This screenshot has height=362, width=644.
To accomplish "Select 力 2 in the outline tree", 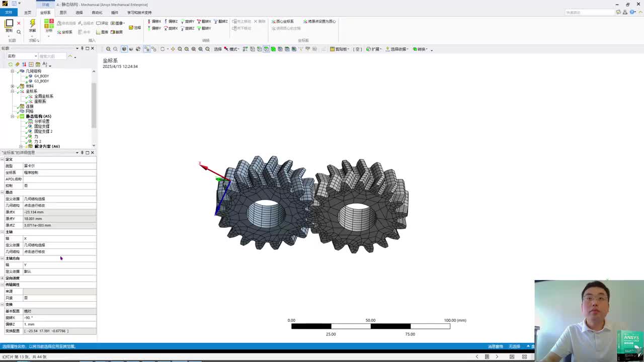I will tap(38, 142).
